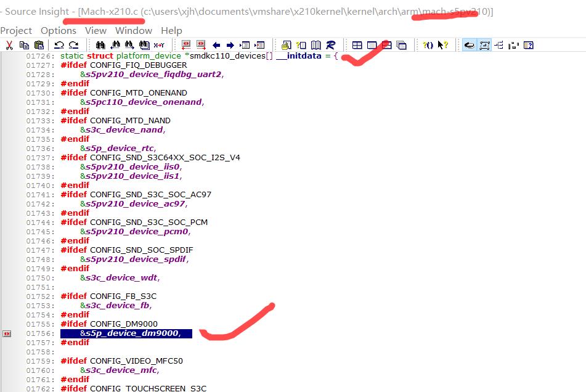Click CONFIG_SND_SOC_SPDIF macro text
The width and height of the screenshot is (586, 392).
[x=141, y=250]
